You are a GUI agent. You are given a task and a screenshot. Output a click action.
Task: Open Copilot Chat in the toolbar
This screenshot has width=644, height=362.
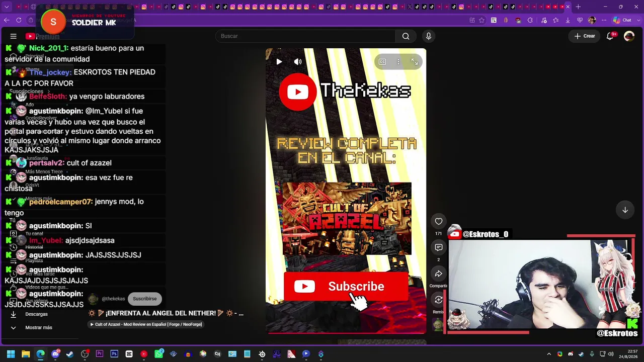622,20
